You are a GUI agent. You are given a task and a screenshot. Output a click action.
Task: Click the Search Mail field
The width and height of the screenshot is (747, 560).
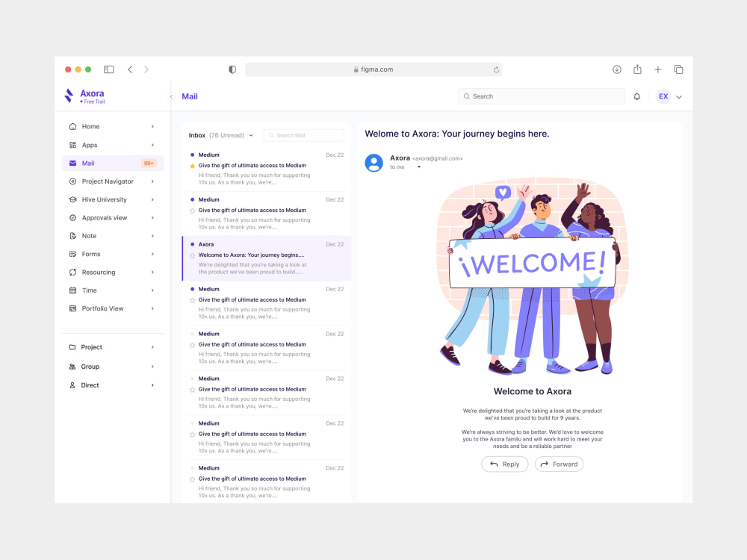(x=303, y=136)
